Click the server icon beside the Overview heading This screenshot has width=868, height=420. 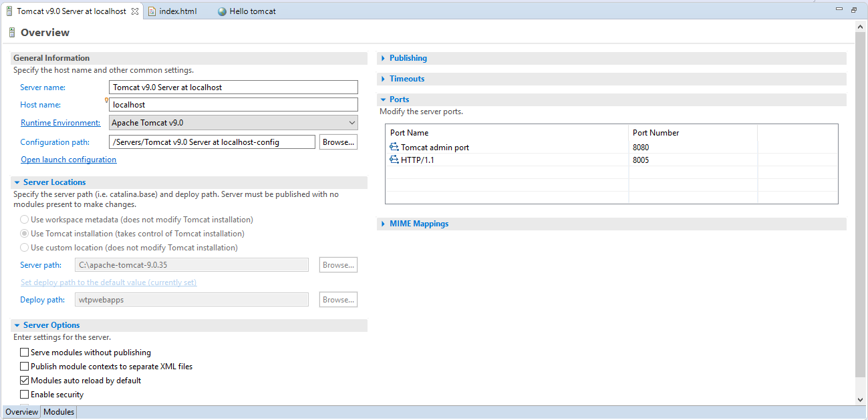[x=12, y=33]
